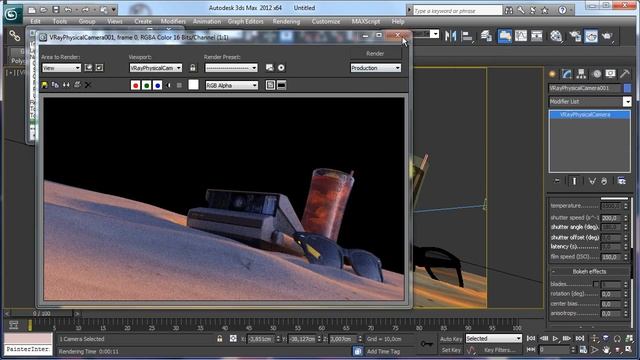This screenshot has width=640, height=360.
Task: Enable the blades checkbox in Bokeh effects
Action: [x=596, y=284]
